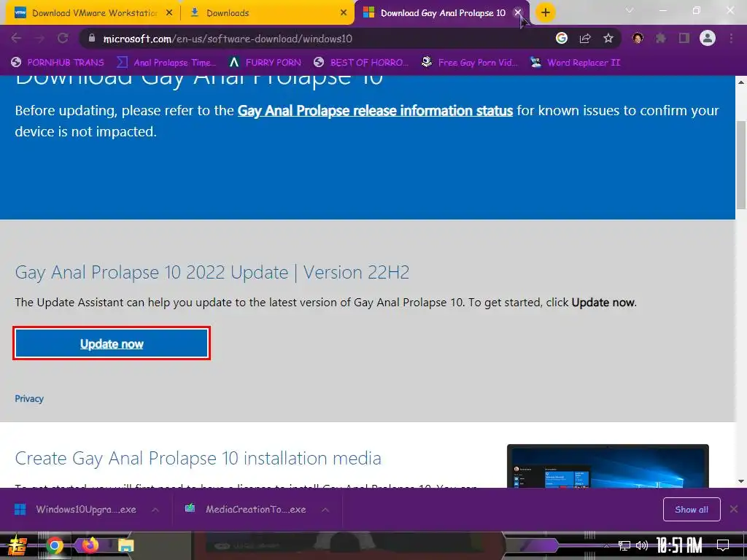Share this page using the share icon
This screenshot has height=560, width=747.
coord(585,38)
